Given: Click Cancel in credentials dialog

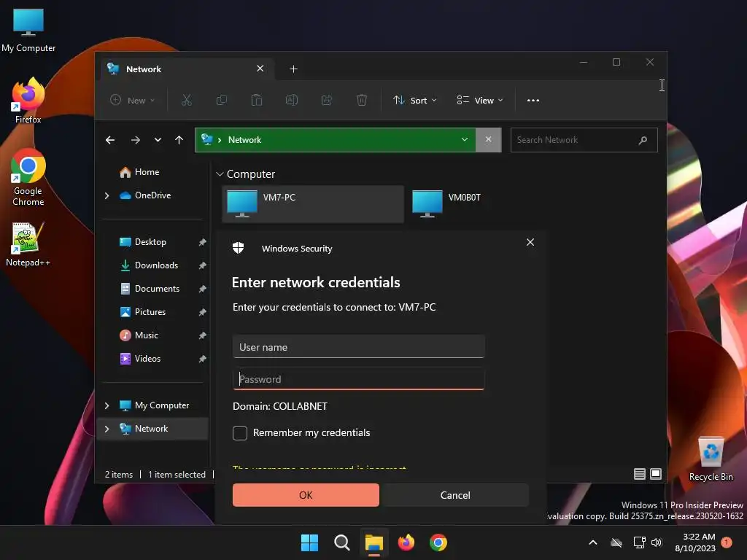Looking at the screenshot, I should pos(455,495).
